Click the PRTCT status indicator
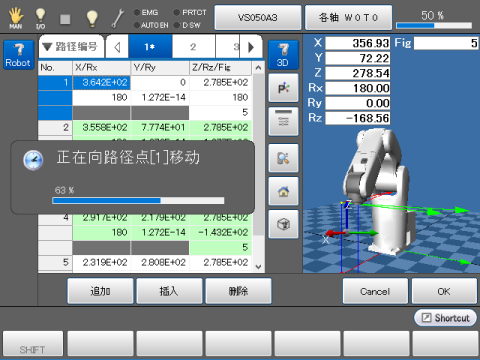This screenshot has height=360, width=480. pyautogui.click(x=190, y=12)
